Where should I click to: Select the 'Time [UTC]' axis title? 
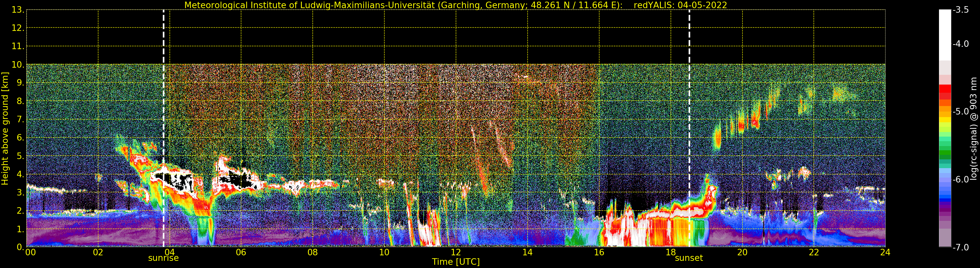point(455,262)
